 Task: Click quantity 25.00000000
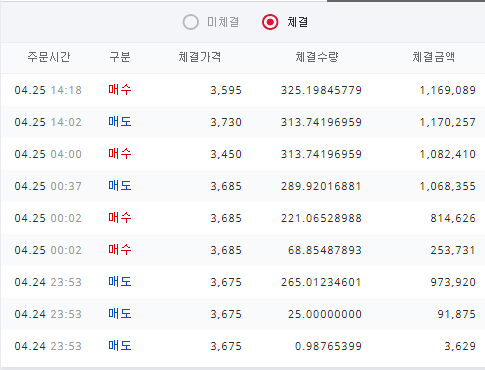[x=325, y=314]
